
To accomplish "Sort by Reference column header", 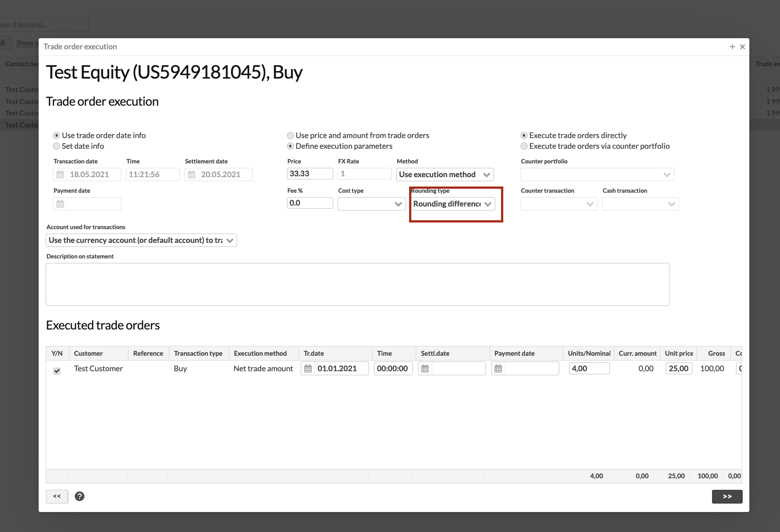I will pos(148,353).
